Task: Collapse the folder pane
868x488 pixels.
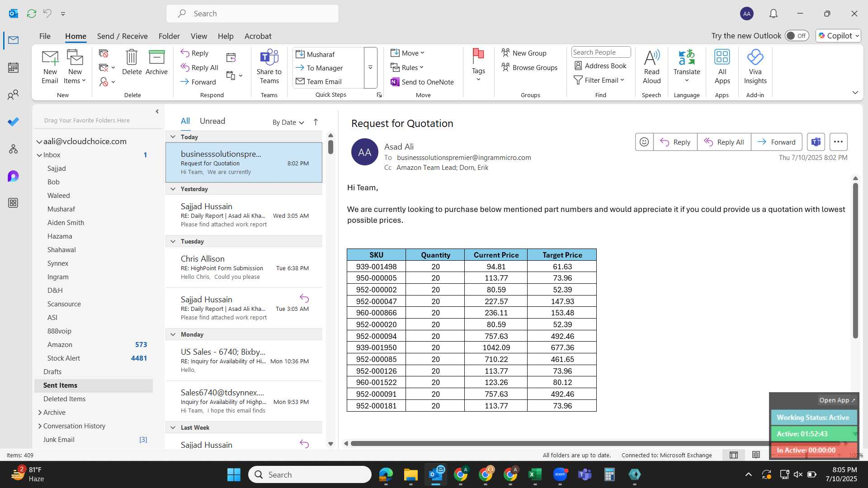Action: click(x=157, y=111)
